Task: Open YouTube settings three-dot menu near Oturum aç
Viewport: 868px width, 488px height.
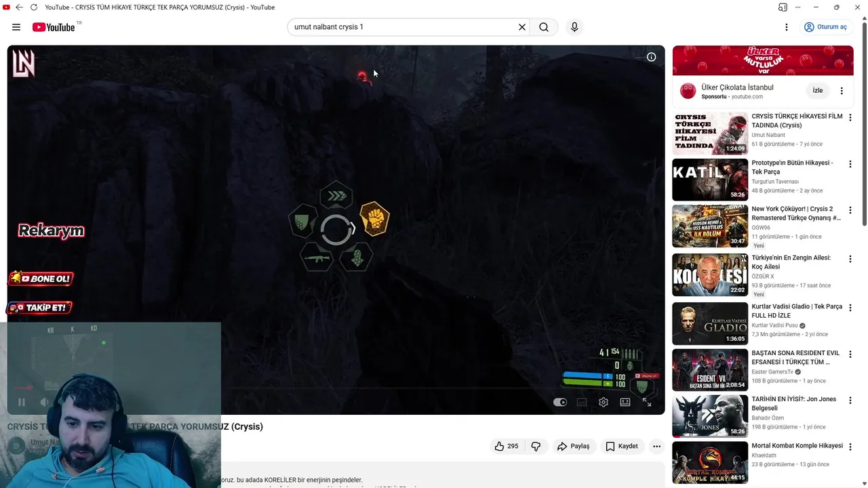Action: 787,27
